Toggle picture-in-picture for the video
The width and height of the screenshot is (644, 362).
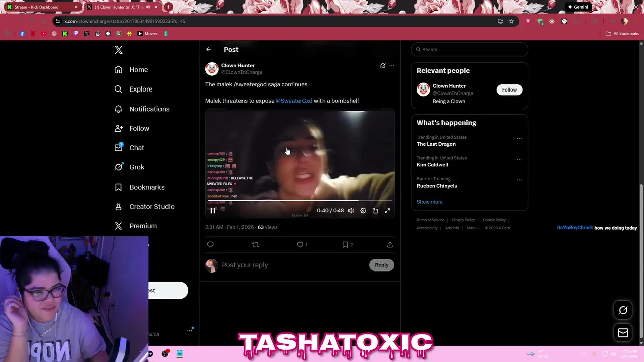click(x=375, y=211)
